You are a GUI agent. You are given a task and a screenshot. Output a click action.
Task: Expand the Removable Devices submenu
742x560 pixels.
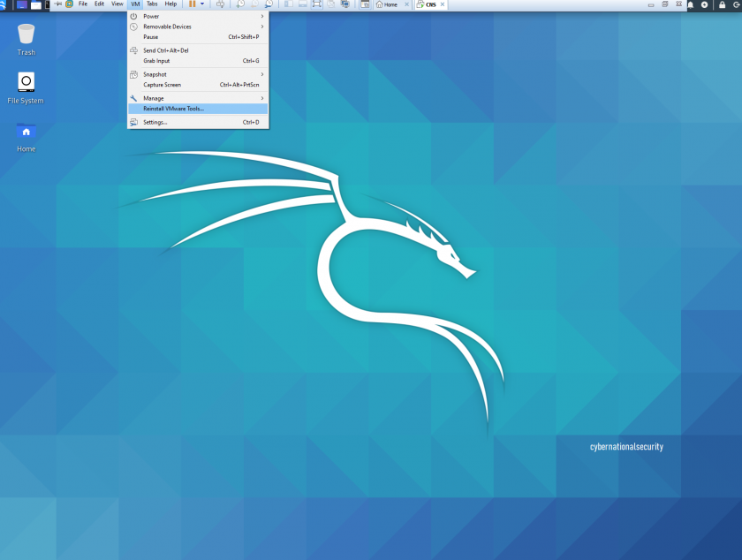pos(198,26)
